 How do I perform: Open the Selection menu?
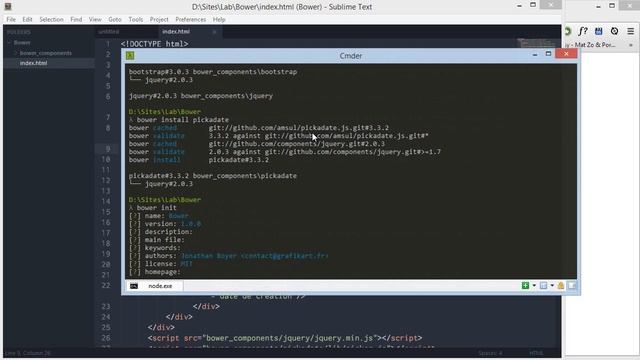(51, 20)
